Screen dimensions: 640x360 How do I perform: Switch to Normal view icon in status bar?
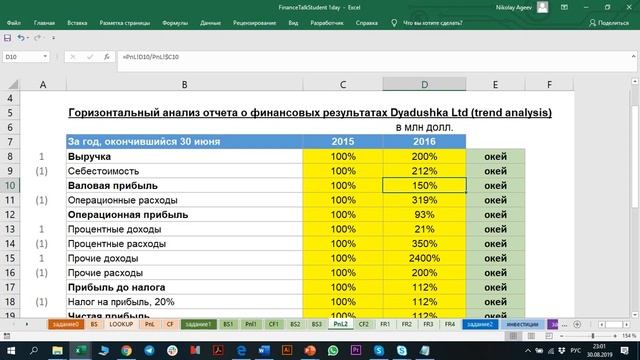513,336
